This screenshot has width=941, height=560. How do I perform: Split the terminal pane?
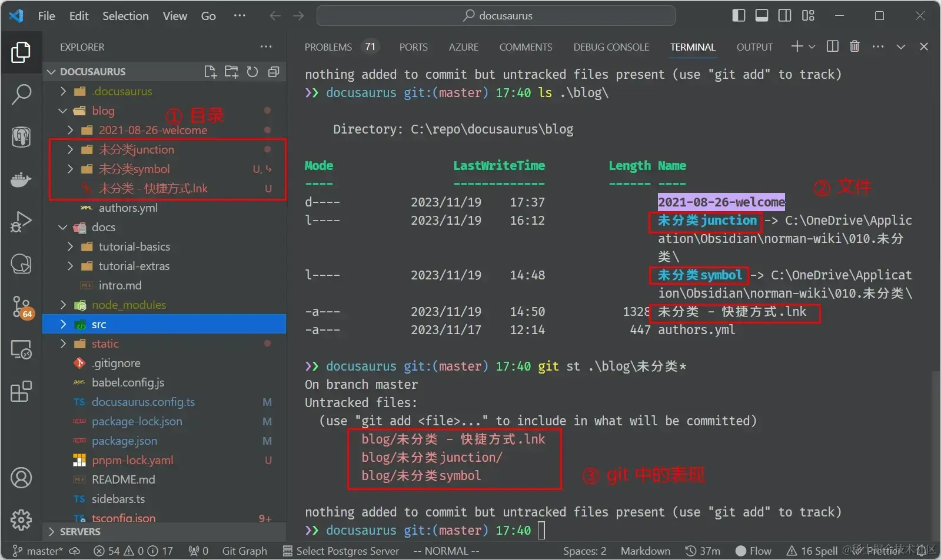(x=832, y=46)
